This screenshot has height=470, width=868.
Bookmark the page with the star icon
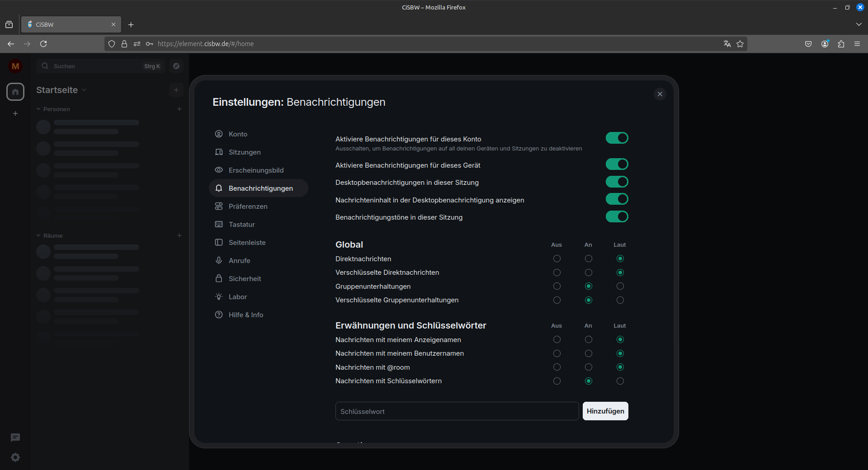coord(740,44)
